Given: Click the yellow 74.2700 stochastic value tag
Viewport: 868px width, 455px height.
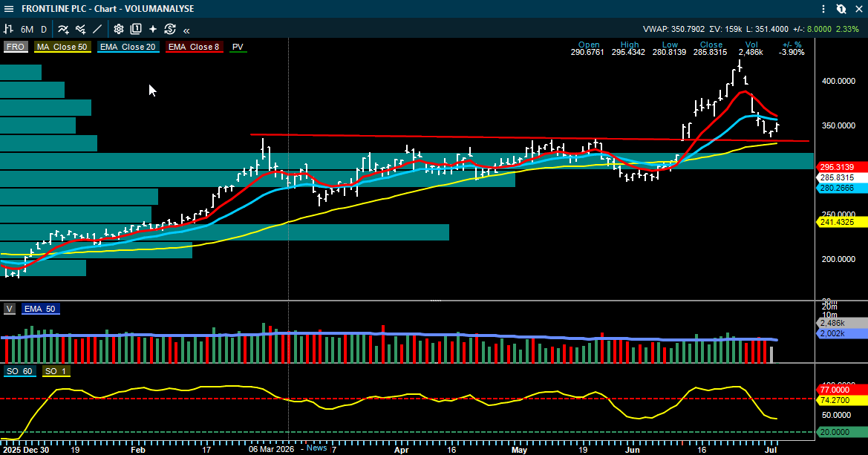Looking at the screenshot, I should point(841,399).
